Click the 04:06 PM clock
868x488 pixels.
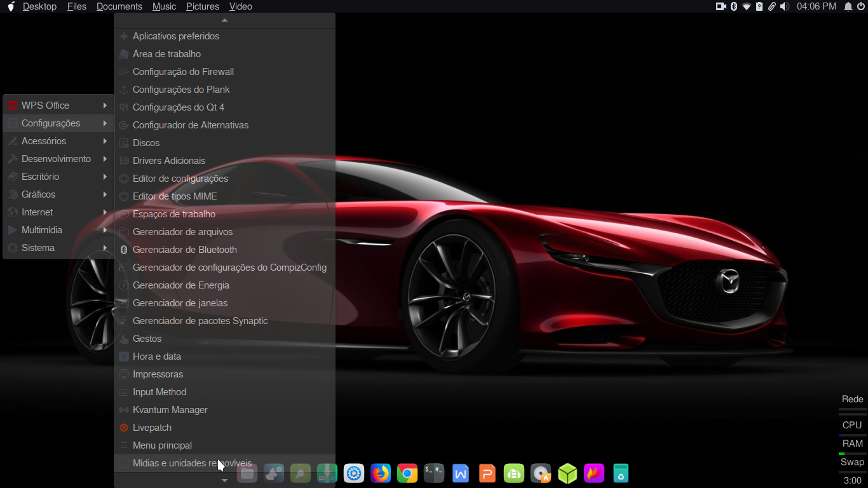point(817,6)
